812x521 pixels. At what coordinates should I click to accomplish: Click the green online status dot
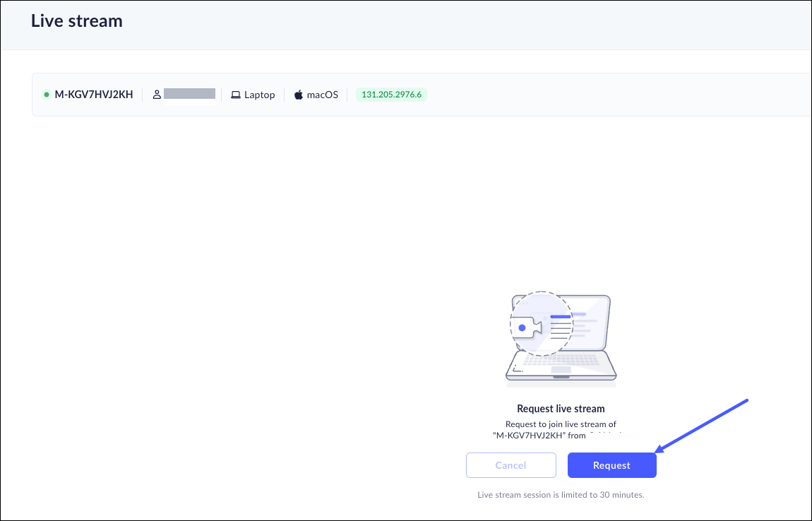[46, 95]
